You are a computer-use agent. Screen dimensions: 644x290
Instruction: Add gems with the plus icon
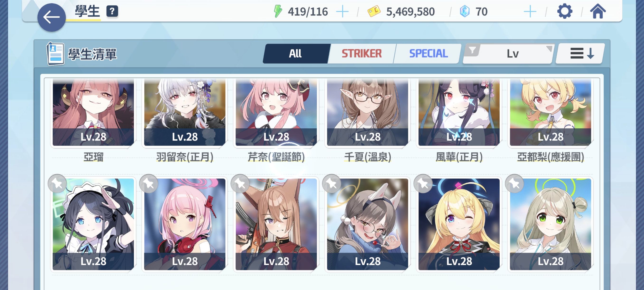(530, 11)
